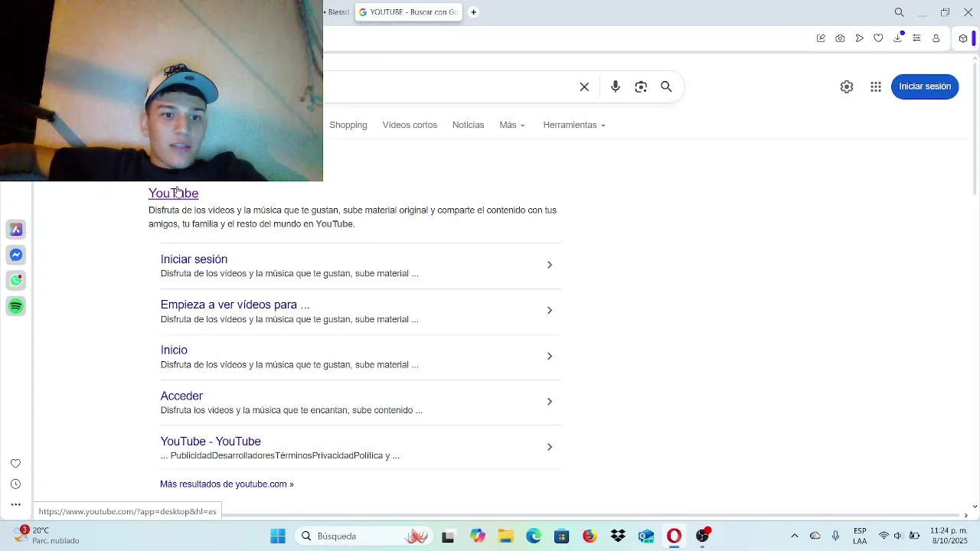The height and width of the screenshot is (551, 980).
Task: Click the heart bookmark icon in address bar
Action: (x=878, y=38)
